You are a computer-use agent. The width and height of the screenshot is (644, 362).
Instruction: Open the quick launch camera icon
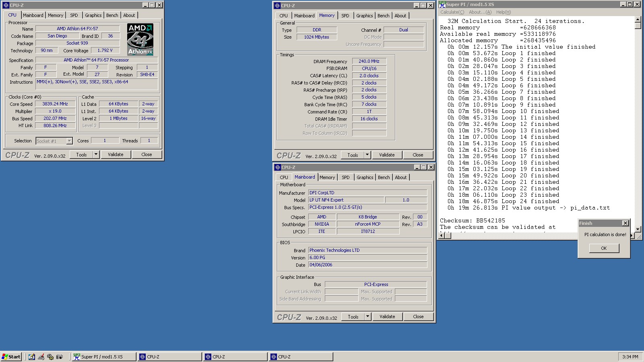pos(60,357)
